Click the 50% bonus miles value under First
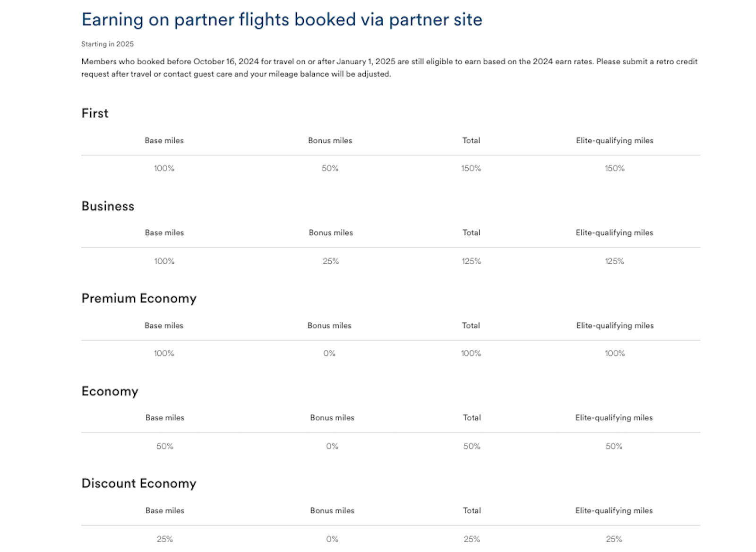 [330, 168]
